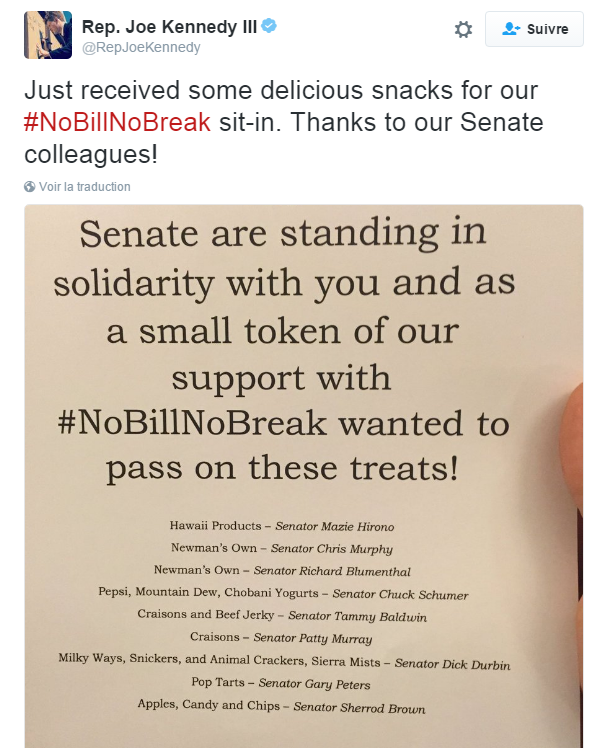Click the blue verified badge
The width and height of the screenshot is (613, 748).
coord(269,26)
